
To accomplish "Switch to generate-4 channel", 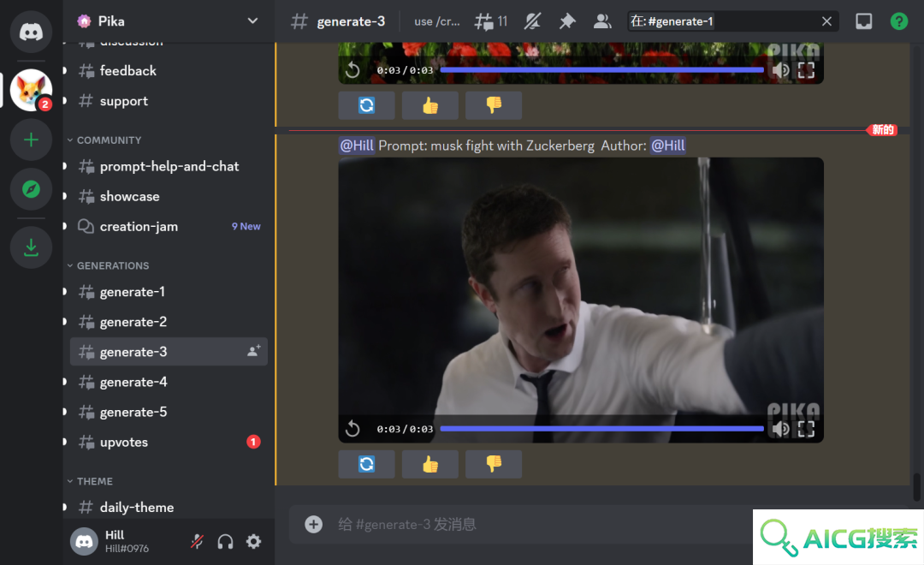I will [x=169, y=382].
